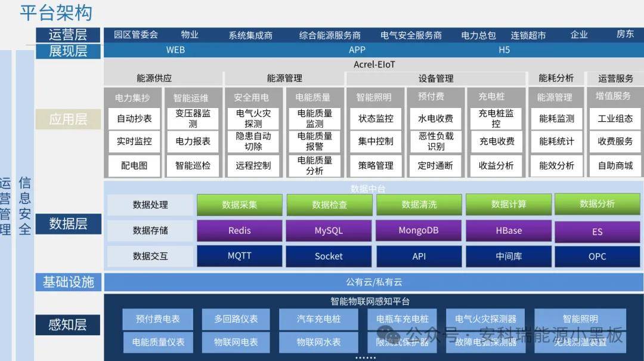Select the 隐患自动切除 box

pos(253,141)
